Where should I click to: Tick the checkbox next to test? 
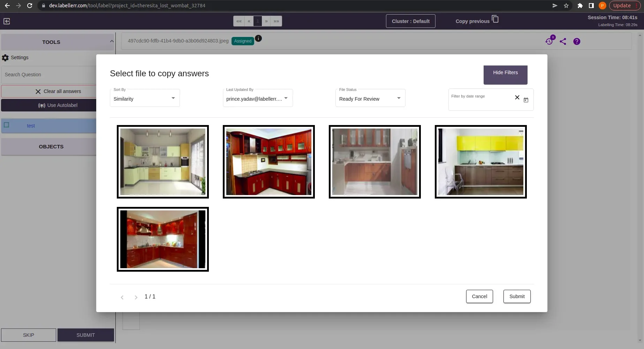click(6, 125)
